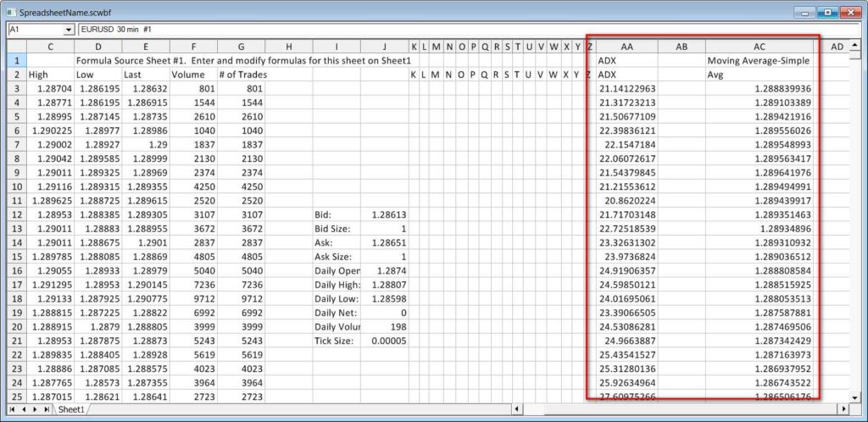The image size is (868, 422).
Task: Click high value 1.290225
Action: pos(50,130)
